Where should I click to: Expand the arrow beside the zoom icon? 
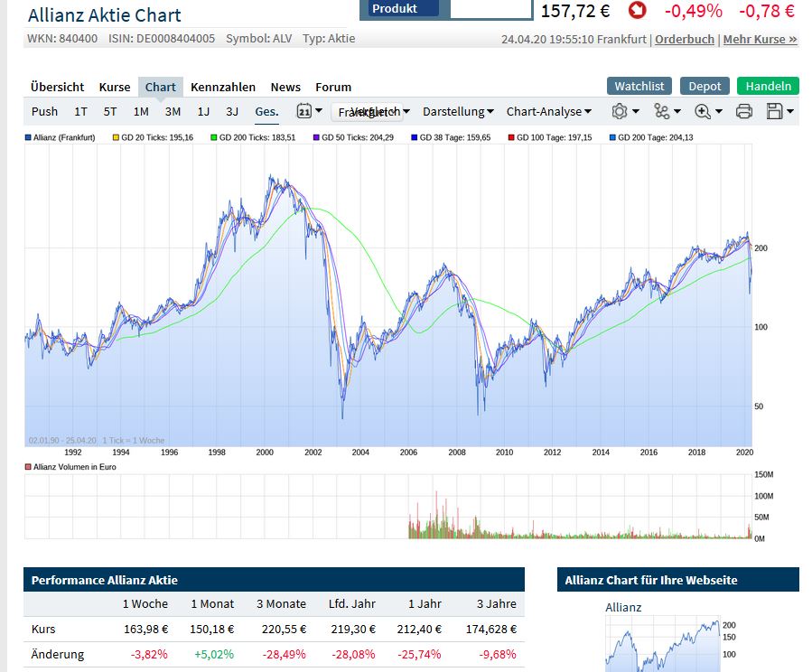pyautogui.click(x=719, y=111)
